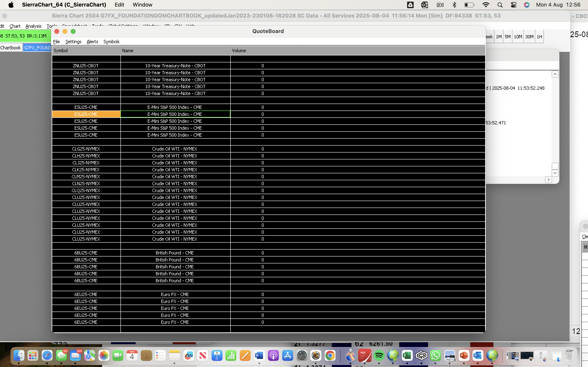
Task: Select the 1H timeframe button
Action: click(x=539, y=37)
